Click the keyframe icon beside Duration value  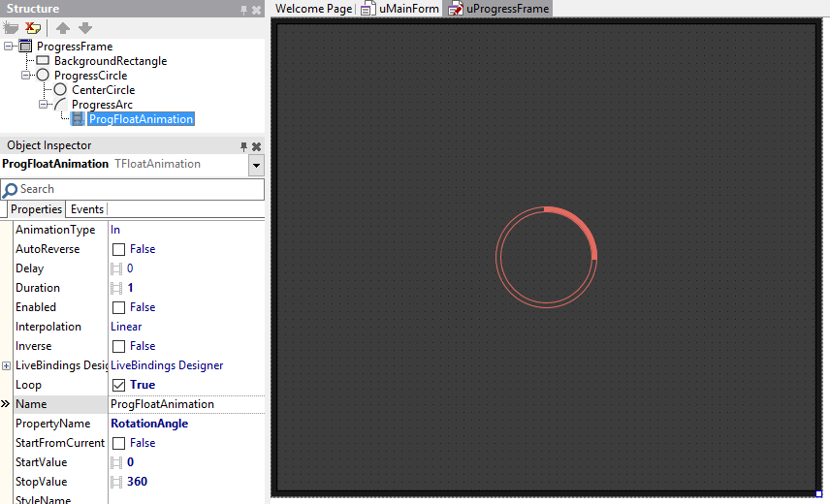(x=117, y=288)
